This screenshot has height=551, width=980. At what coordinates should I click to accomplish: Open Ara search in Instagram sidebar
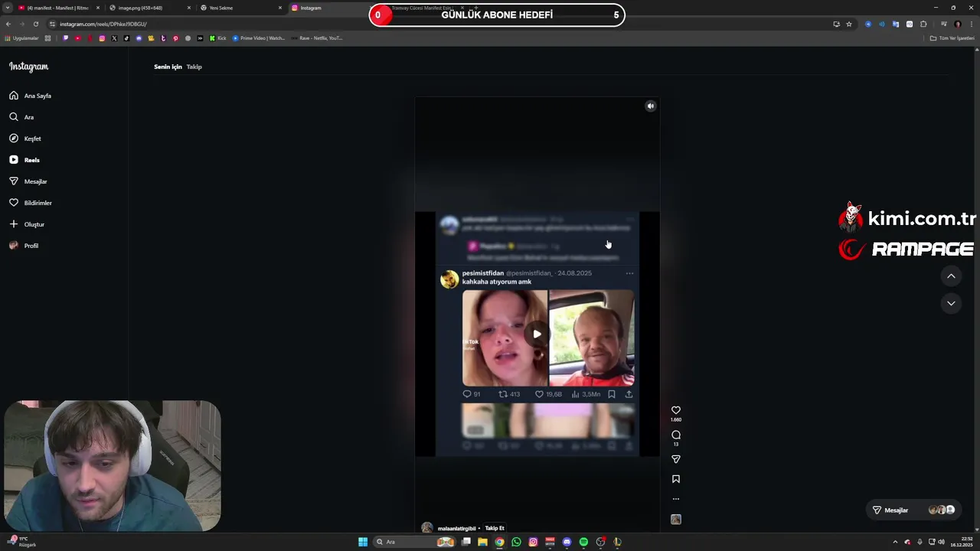[21, 117]
